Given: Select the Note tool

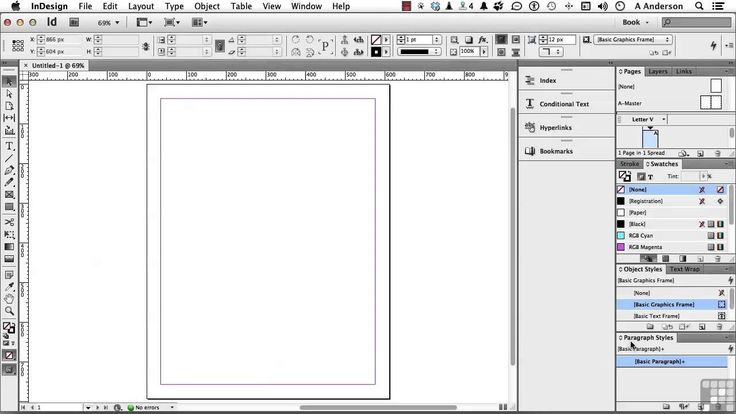Looking at the screenshot, I should point(9,275).
